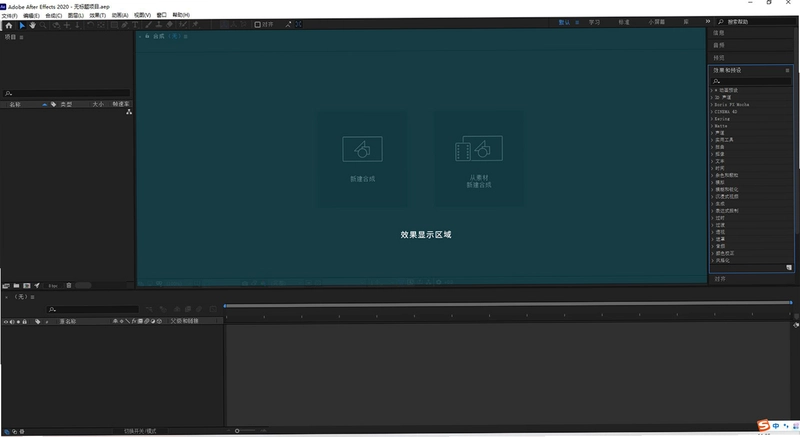This screenshot has height=437, width=800.
Task: Open the 文件(F) menu
Action: (9, 15)
